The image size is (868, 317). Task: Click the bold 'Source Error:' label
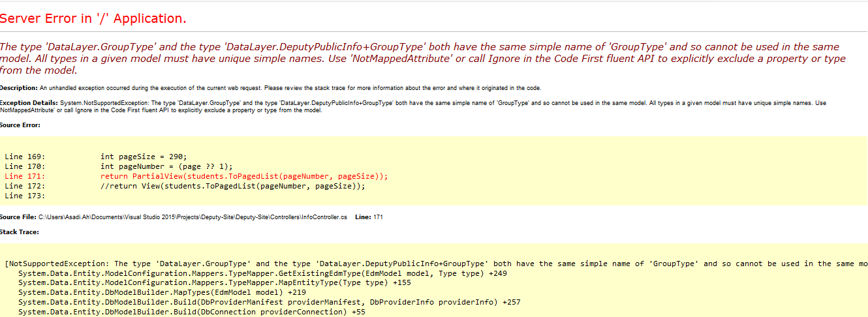(20, 125)
